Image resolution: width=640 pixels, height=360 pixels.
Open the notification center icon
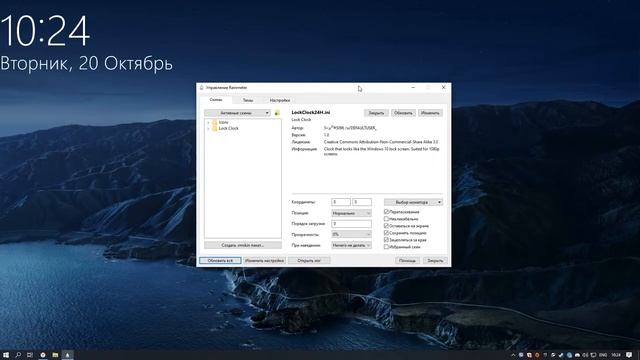[x=629, y=355]
